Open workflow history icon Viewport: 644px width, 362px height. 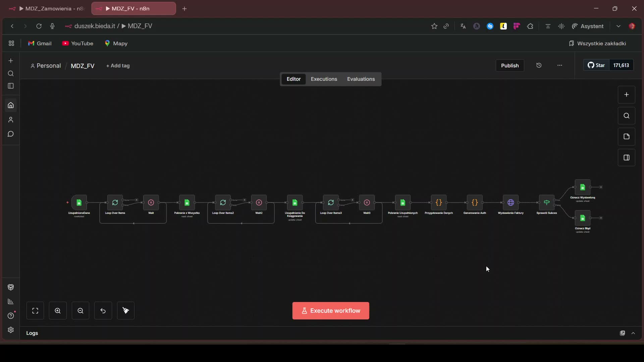tap(539, 65)
